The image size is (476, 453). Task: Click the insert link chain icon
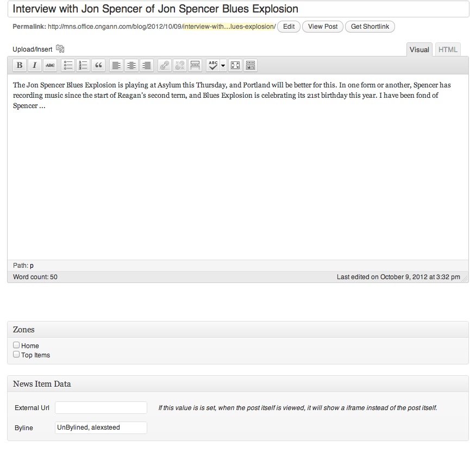tap(164, 65)
